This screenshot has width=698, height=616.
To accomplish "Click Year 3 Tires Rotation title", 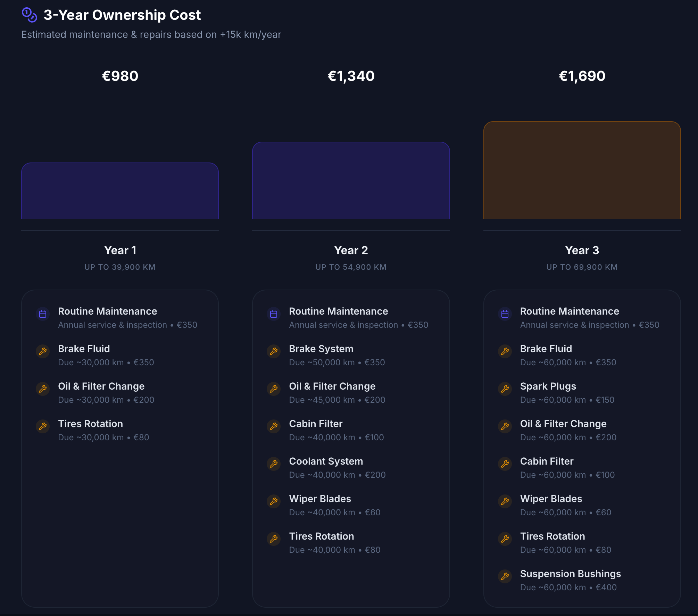I will coord(552,536).
